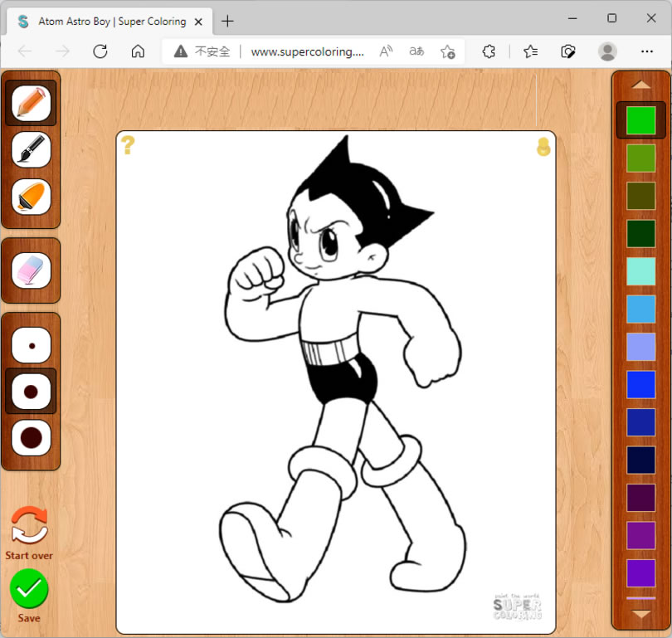Select the orange pencil tool
Viewport: 672px width, 638px height.
coord(31,103)
